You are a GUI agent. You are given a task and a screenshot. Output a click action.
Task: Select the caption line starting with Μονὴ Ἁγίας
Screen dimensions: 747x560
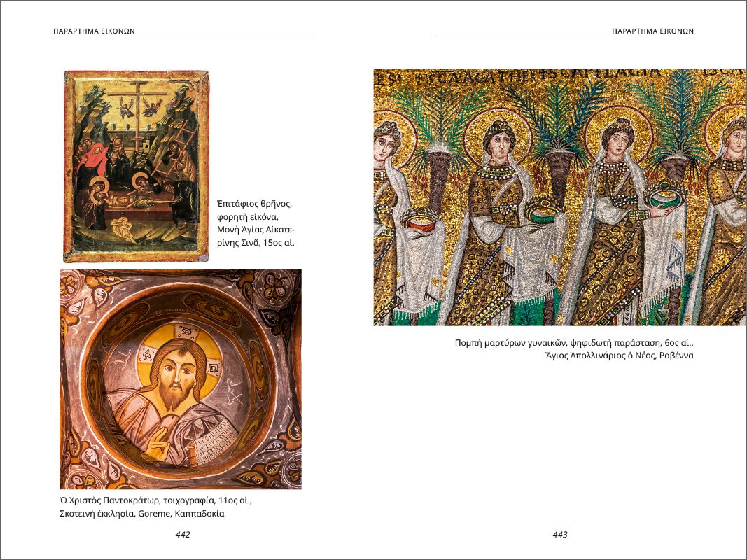tap(257, 230)
